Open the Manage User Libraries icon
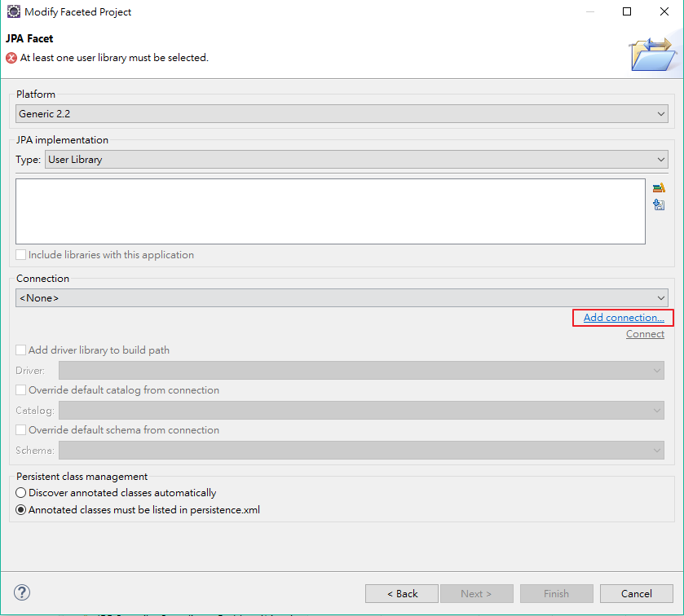Viewport: 684px width, 616px height. 659,187
